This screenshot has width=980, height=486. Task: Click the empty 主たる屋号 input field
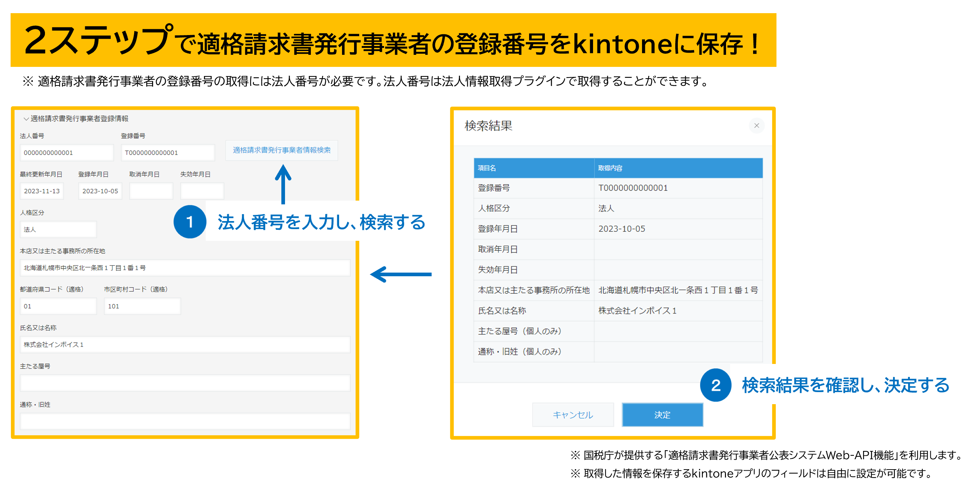(x=185, y=383)
